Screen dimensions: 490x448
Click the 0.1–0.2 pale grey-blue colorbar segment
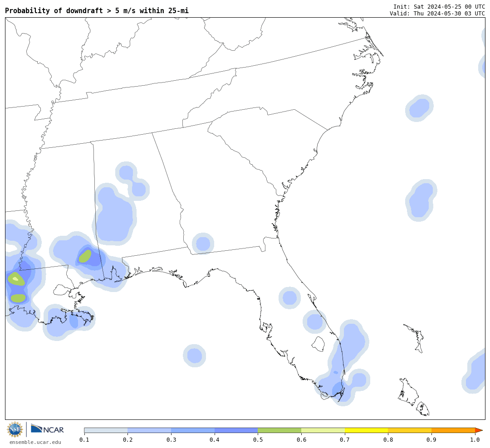click(x=106, y=430)
